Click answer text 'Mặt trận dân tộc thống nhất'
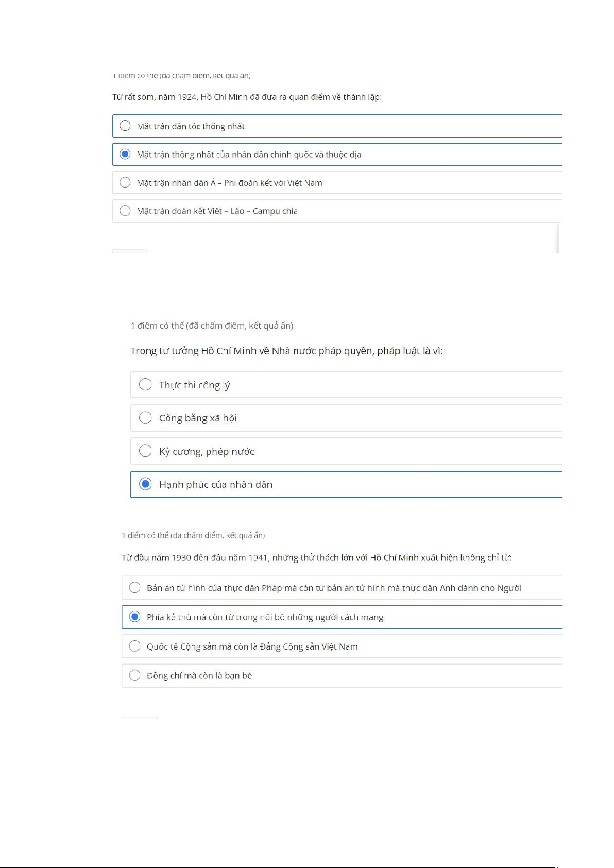This screenshot has height=868, width=614. click(191, 126)
